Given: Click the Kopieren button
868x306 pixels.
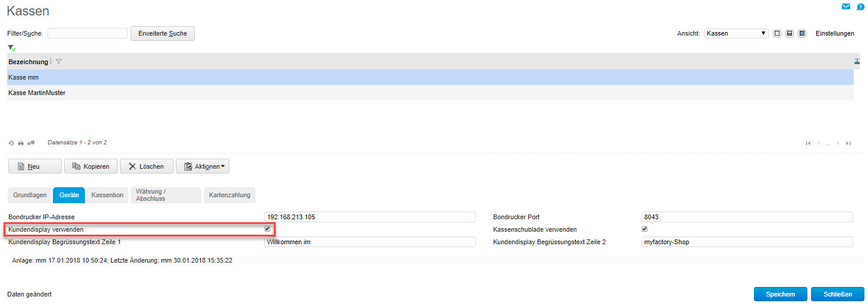Looking at the screenshot, I should click(90, 166).
